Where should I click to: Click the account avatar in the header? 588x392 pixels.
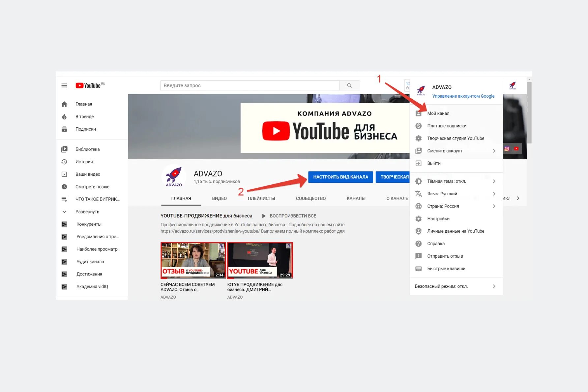click(513, 86)
